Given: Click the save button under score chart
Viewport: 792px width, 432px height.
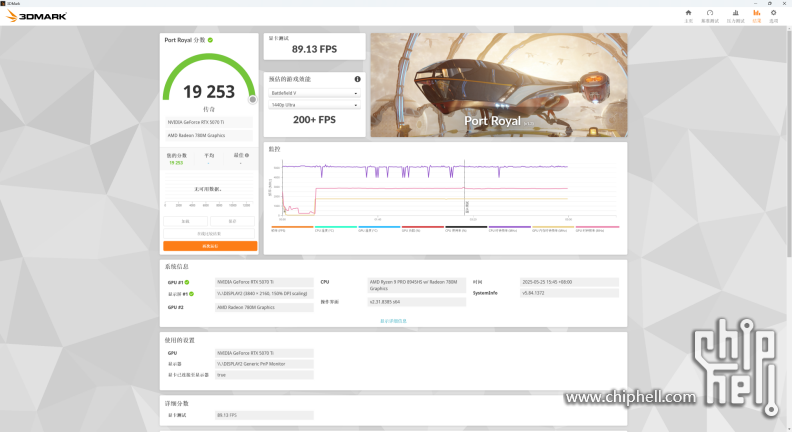Looking at the screenshot, I should coord(232,221).
